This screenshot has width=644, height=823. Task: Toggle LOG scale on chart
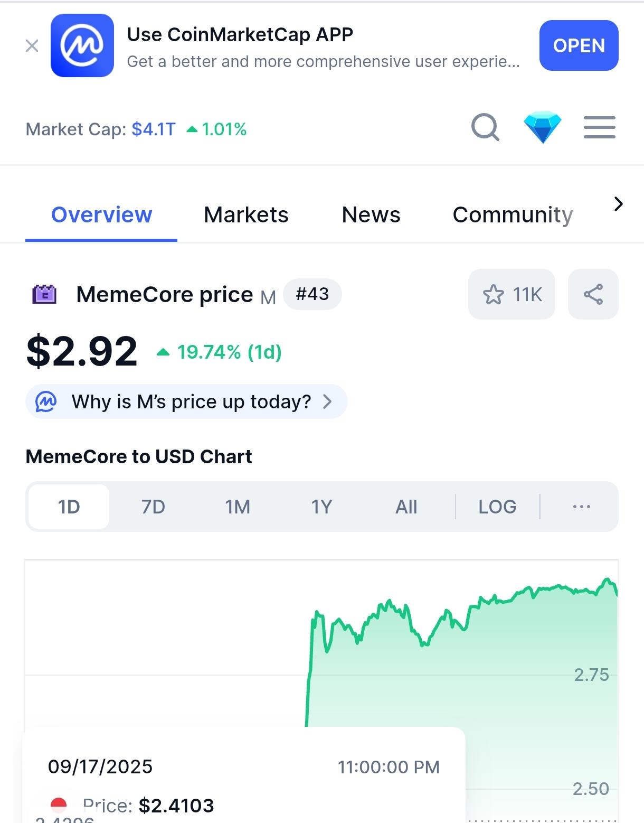point(497,507)
